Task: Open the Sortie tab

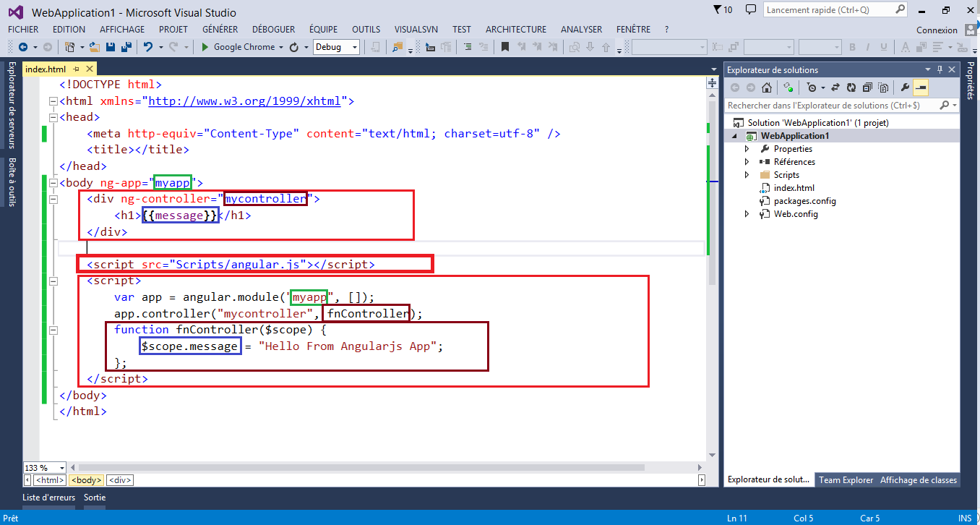Action: 95,498
